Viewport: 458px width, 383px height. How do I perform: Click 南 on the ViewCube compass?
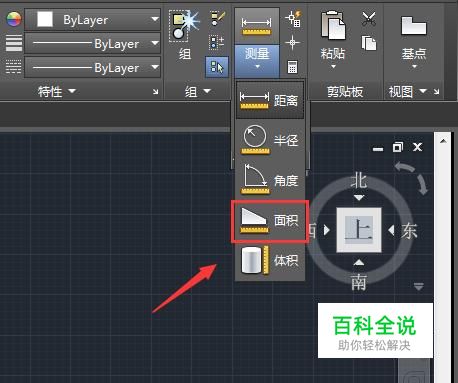(359, 282)
